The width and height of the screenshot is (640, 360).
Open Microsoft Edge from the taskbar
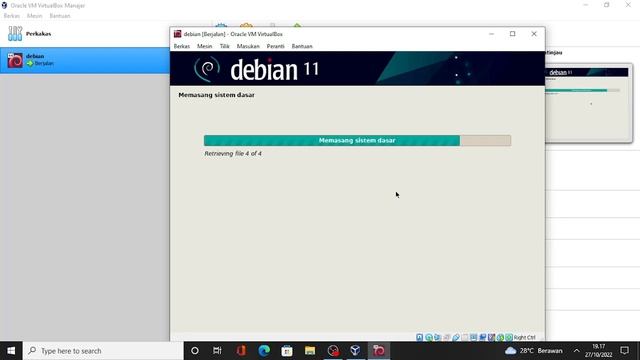[264, 351]
